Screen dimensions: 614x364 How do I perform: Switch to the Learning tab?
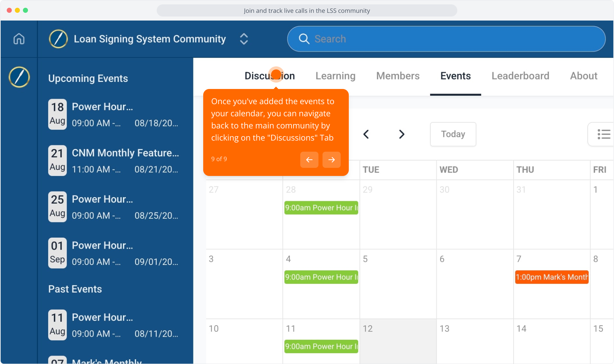point(335,76)
